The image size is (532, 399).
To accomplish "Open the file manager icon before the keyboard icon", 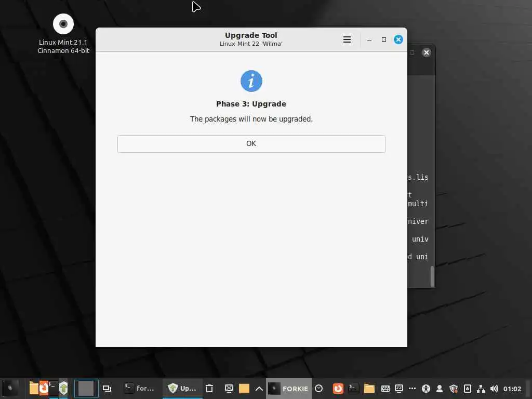I will [369, 389].
